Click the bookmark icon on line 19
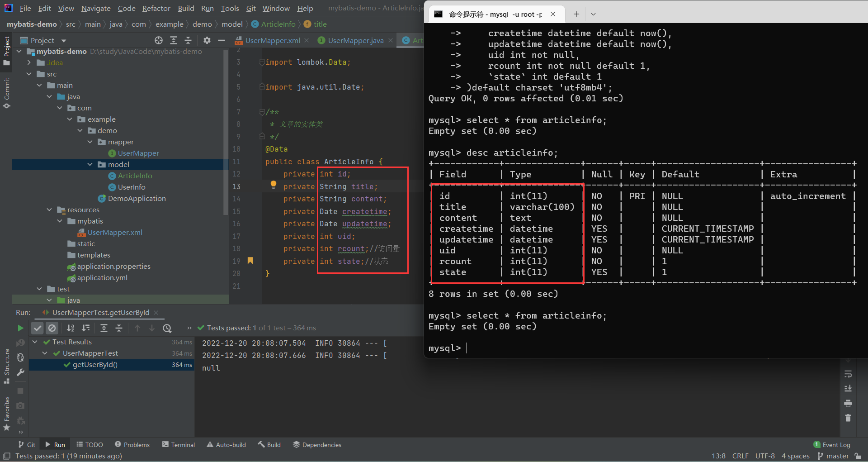Image resolution: width=868 pixels, height=462 pixels. [x=250, y=261]
